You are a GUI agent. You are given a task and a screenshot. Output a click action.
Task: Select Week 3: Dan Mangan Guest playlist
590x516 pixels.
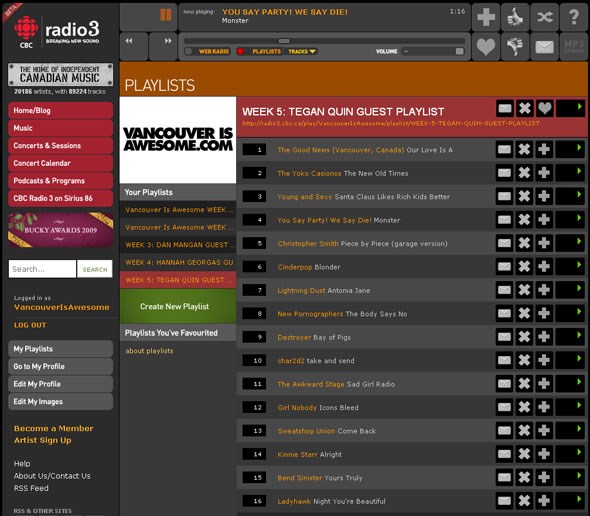pyautogui.click(x=178, y=245)
